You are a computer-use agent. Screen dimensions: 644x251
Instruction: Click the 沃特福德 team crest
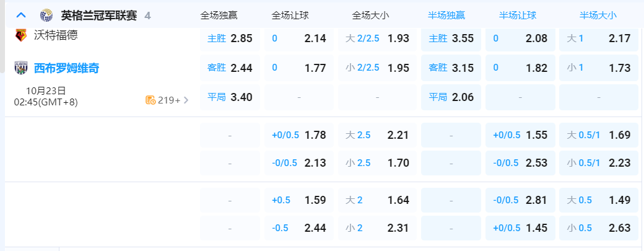click(21, 35)
